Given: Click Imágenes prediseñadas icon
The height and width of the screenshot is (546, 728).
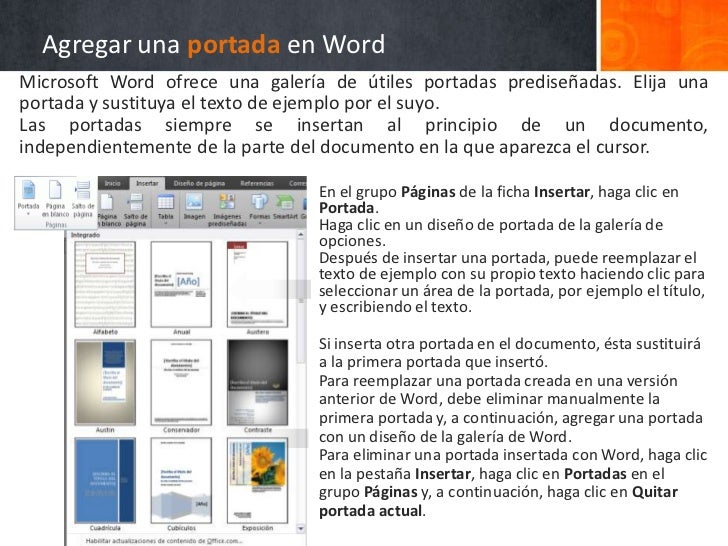Looking at the screenshot, I should [x=227, y=202].
